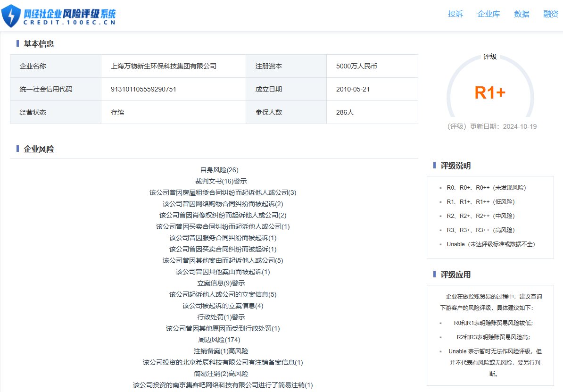Open 北京希辰科技 注销备案 entry
This screenshot has height=392, width=563.
[x=223, y=362]
